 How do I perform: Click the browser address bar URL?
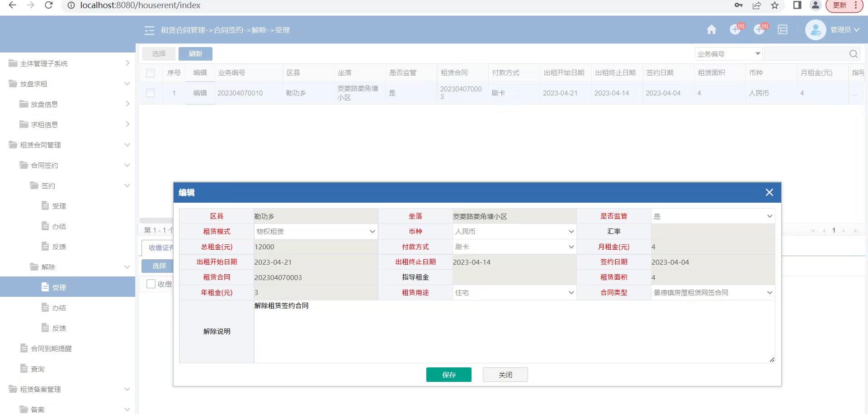point(140,5)
